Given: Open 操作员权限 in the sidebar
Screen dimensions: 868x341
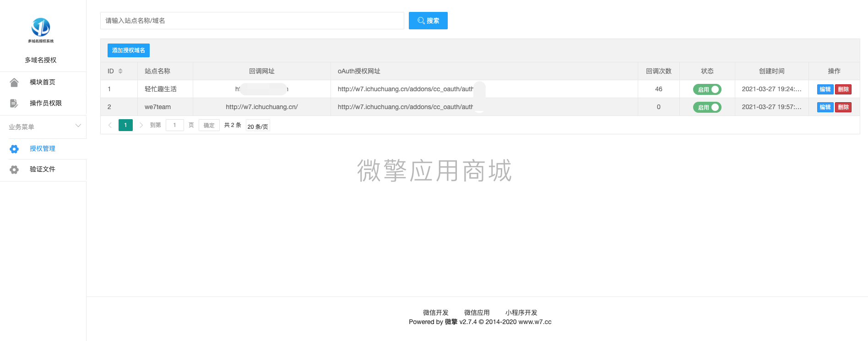Looking at the screenshot, I should click(x=45, y=103).
